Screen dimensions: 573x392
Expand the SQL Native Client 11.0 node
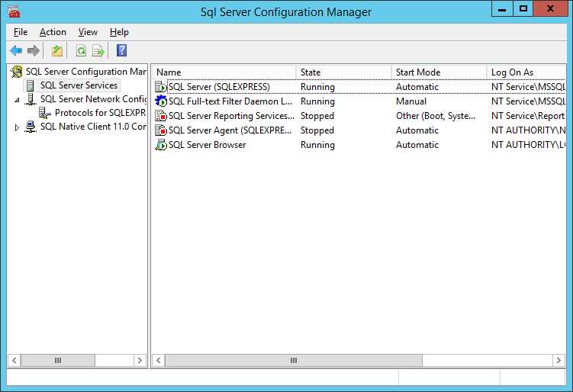pos(17,127)
